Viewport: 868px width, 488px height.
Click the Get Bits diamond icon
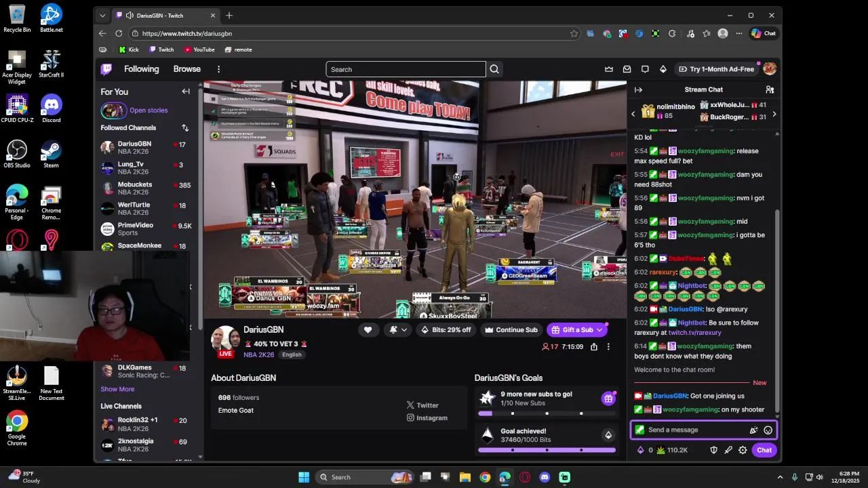663,69
